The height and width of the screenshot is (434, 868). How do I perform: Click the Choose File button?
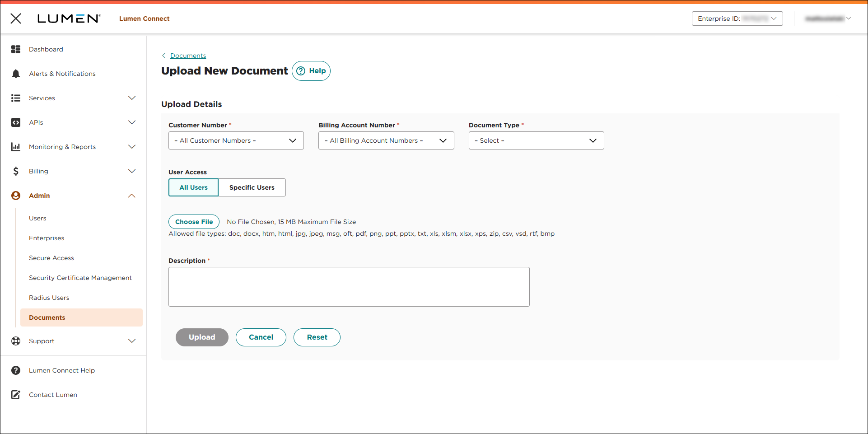click(x=194, y=222)
